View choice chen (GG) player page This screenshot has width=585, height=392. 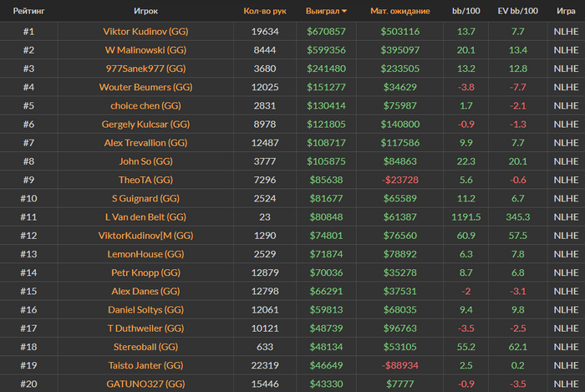146,105
